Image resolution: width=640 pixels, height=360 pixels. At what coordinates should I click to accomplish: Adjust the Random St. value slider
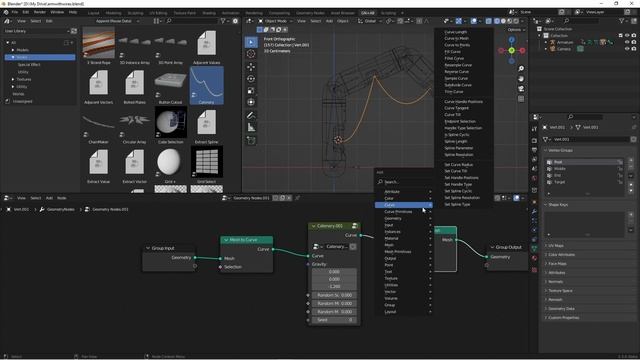pyautogui.click(x=334, y=295)
